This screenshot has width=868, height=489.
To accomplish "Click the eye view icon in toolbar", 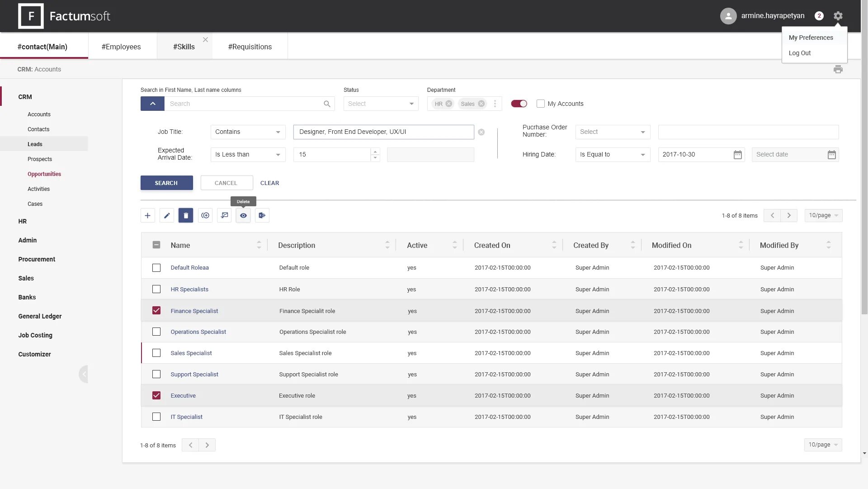I will pyautogui.click(x=243, y=215).
